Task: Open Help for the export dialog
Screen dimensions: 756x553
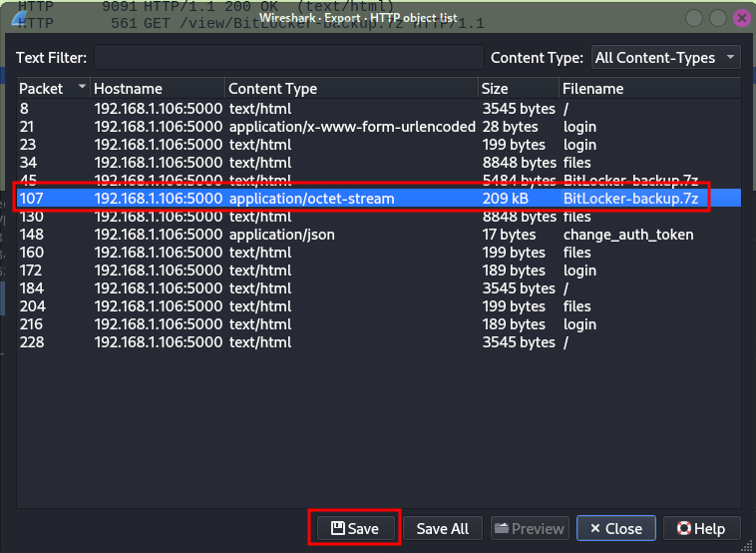Action: click(701, 528)
